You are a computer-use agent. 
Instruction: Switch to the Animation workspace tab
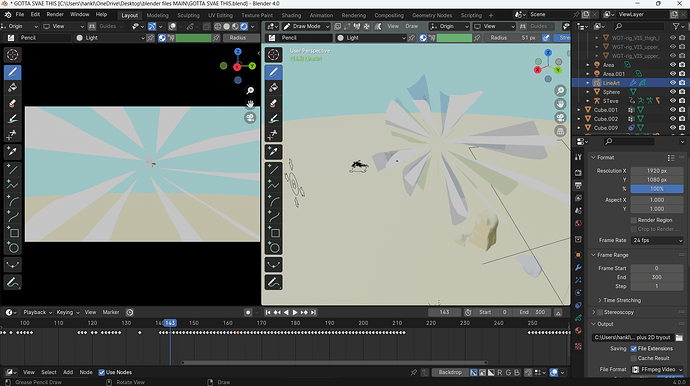[x=321, y=15]
